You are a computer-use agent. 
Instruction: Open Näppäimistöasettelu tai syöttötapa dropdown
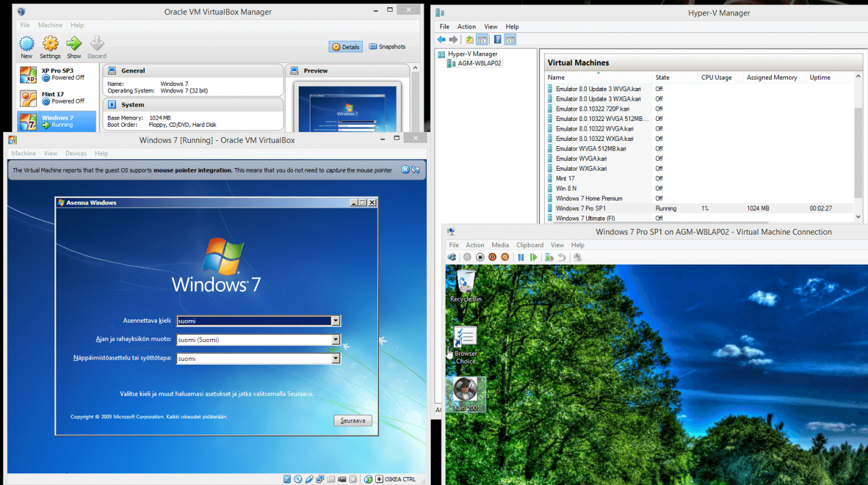pos(336,358)
